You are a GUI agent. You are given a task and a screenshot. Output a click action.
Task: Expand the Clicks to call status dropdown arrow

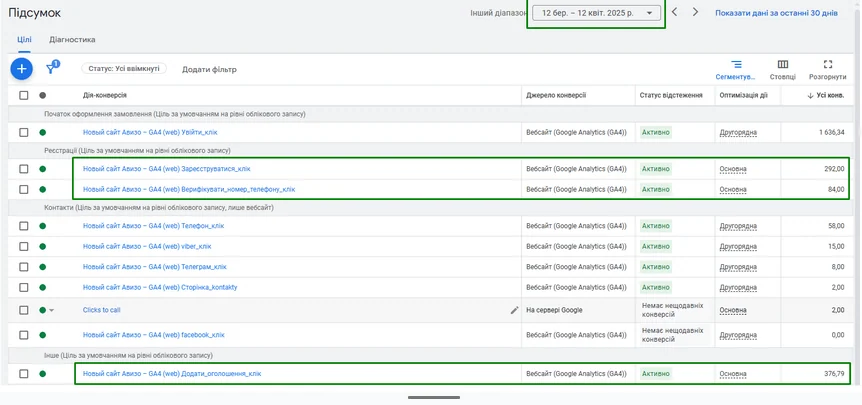pos(52,310)
